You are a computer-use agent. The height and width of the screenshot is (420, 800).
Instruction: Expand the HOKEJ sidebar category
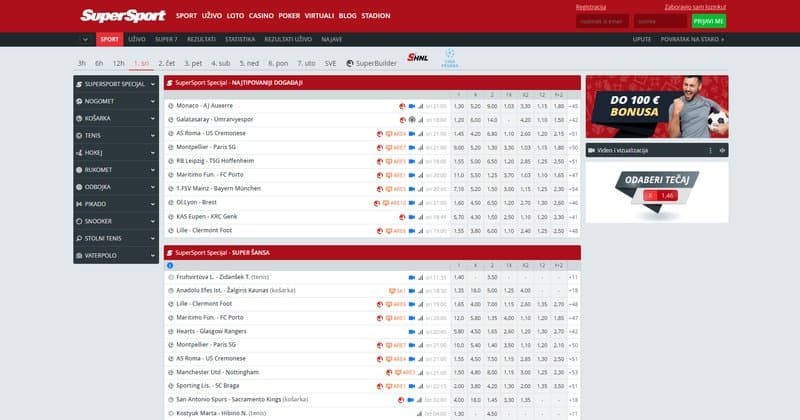(116, 153)
